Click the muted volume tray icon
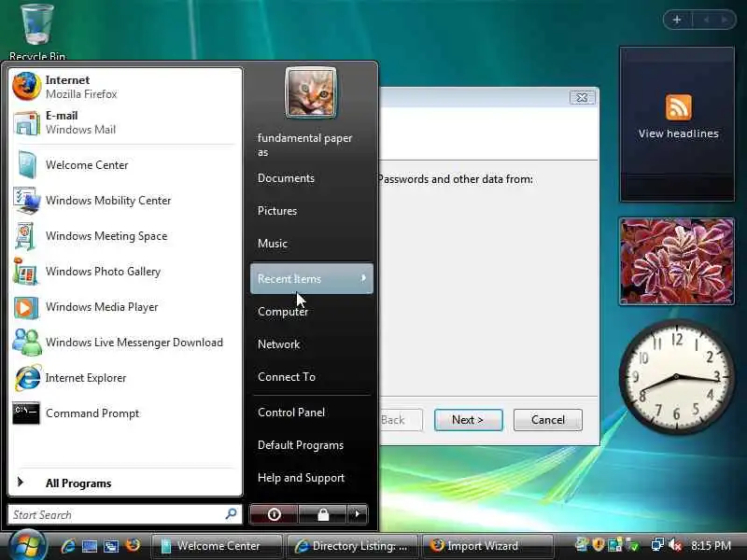 click(x=675, y=545)
